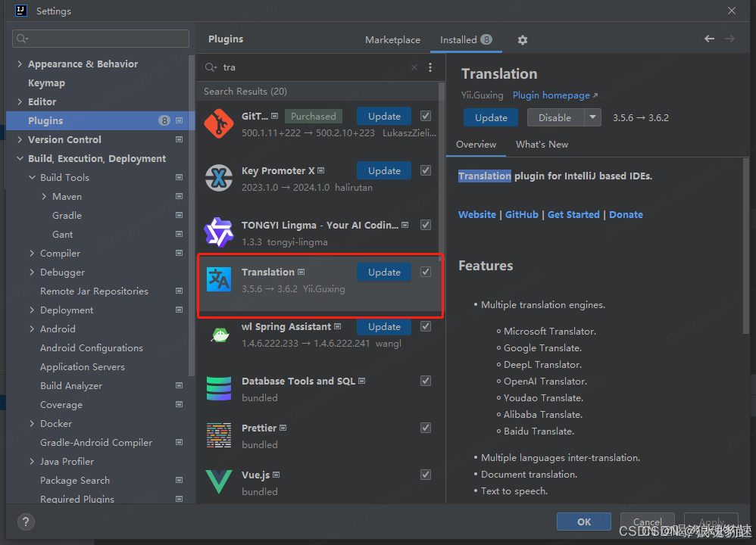Toggle the Database Tools and SQL checkbox
The width and height of the screenshot is (756, 545).
point(426,381)
